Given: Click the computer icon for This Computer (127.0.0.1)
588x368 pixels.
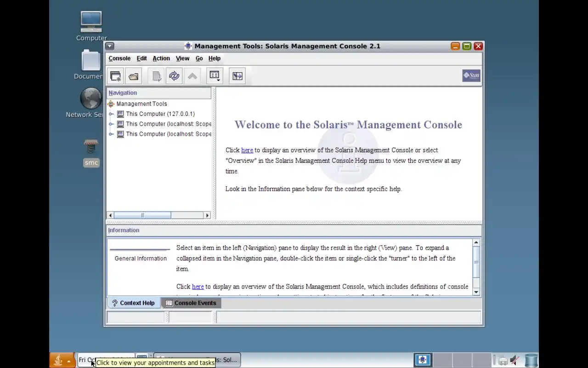Looking at the screenshot, I should (x=120, y=114).
